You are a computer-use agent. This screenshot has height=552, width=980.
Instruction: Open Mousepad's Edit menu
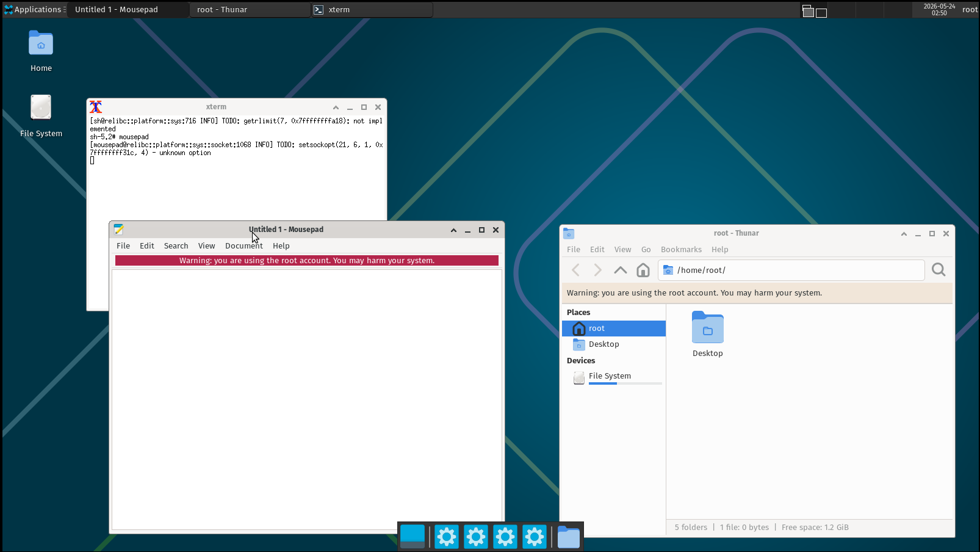pos(147,246)
